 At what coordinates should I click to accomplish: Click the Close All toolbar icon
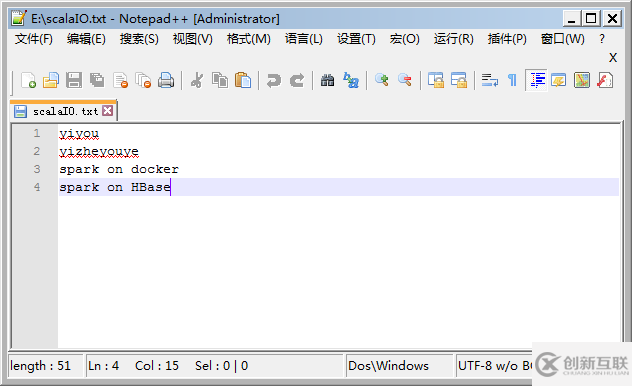click(x=143, y=80)
